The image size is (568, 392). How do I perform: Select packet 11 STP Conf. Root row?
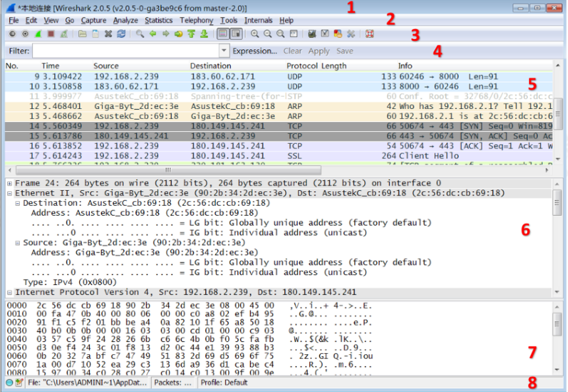pos(279,96)
